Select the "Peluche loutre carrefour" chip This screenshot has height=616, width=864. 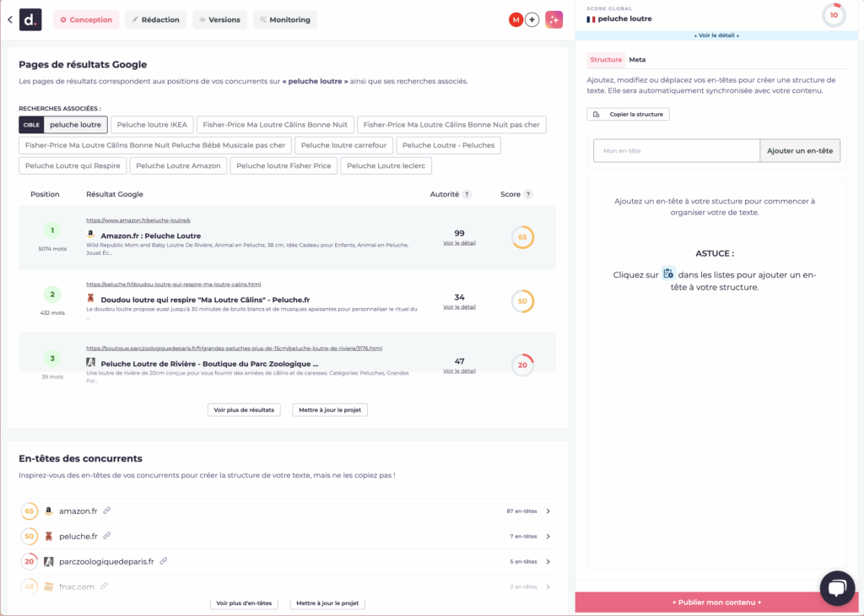pyautogui.click(x=343, y=145)
